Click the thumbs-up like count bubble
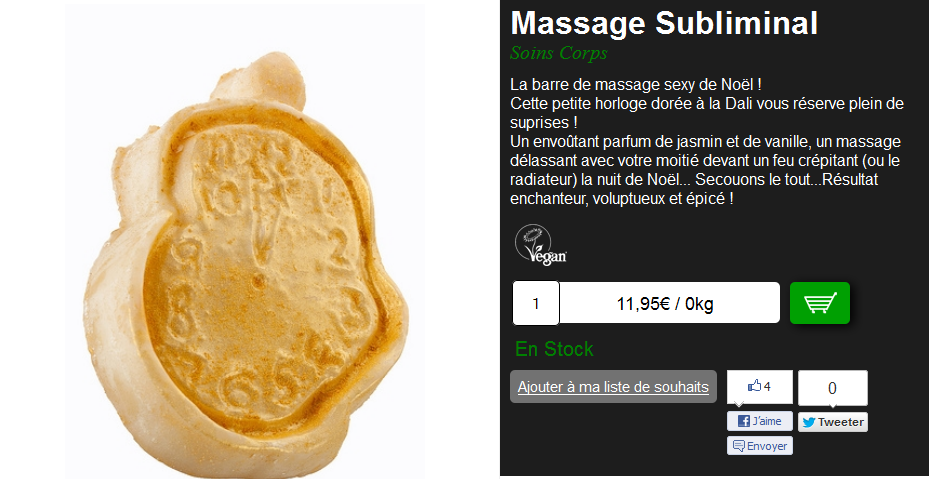This screenshot has width=929, height=479. 760,387
